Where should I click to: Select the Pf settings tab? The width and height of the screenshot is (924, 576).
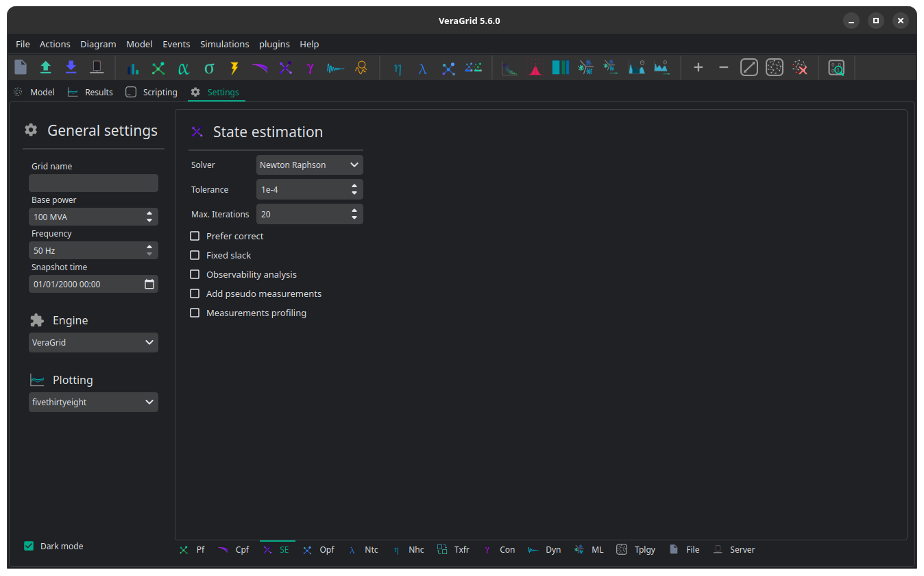pyautogui.click(x=192, y=549)
